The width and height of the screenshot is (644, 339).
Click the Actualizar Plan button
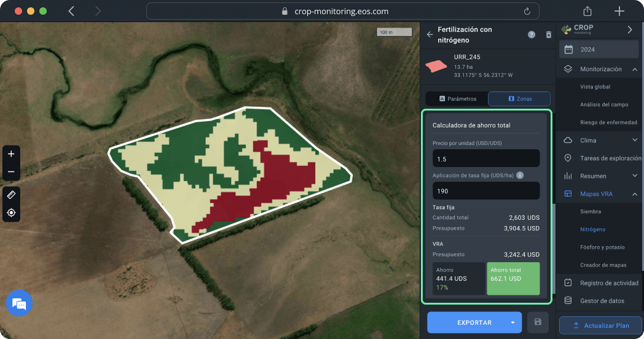600,325
